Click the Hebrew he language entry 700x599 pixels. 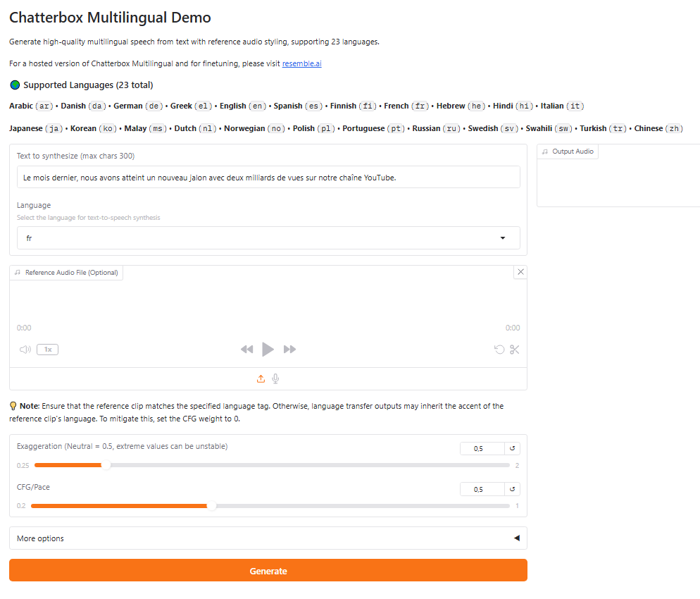(461, 106)
